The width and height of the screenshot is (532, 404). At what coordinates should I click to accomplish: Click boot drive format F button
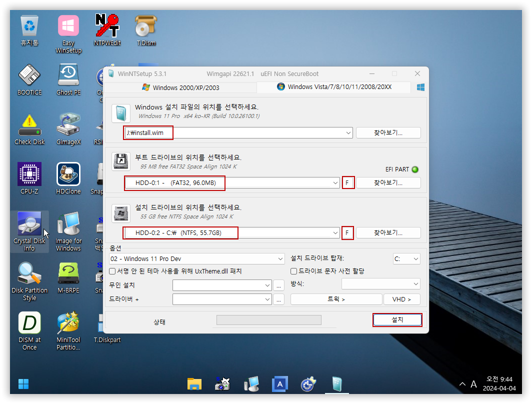point(348,182)
